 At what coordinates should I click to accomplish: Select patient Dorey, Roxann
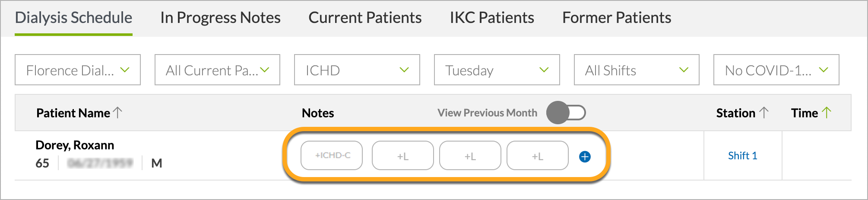click(75, 145)
